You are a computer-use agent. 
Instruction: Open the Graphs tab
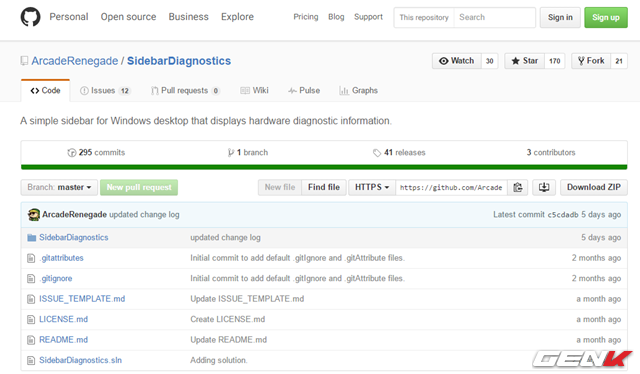click(x=358, y=91)
